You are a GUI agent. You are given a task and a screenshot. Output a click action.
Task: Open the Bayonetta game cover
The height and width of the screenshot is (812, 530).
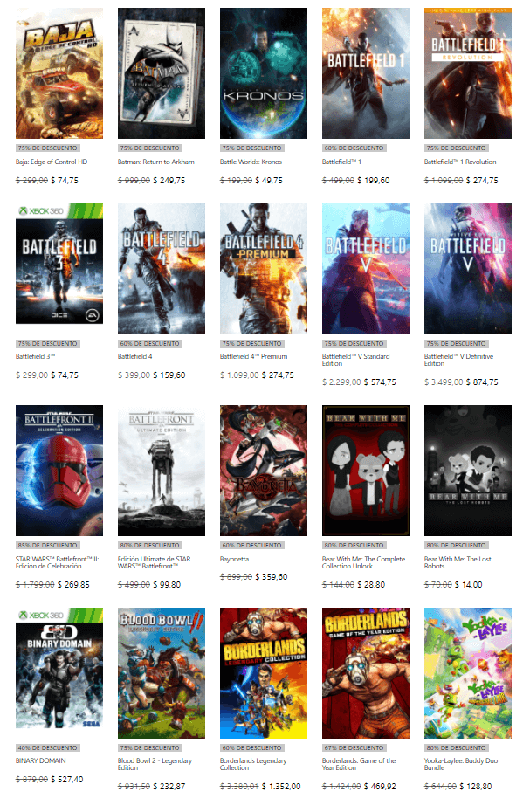click(264, 471)
